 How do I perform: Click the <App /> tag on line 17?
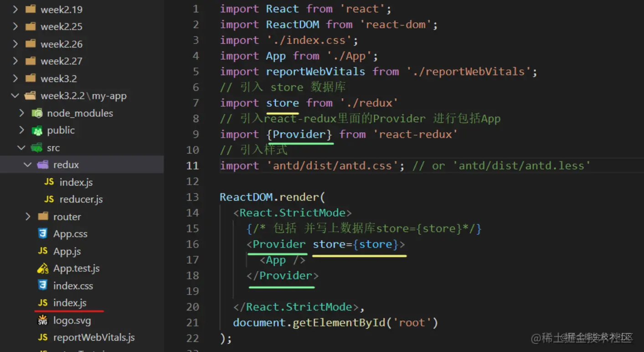pos(283,260)
